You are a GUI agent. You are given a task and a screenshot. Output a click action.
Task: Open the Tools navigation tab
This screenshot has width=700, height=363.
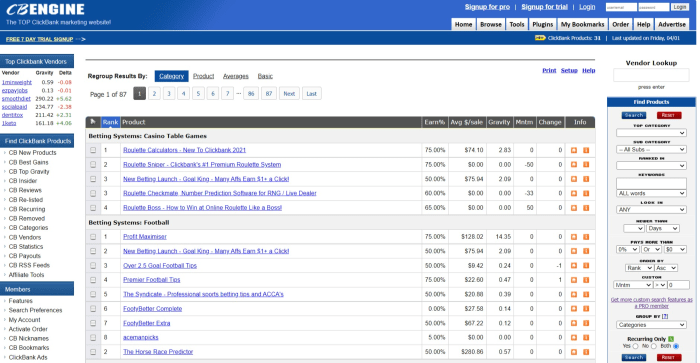point(517,25)
